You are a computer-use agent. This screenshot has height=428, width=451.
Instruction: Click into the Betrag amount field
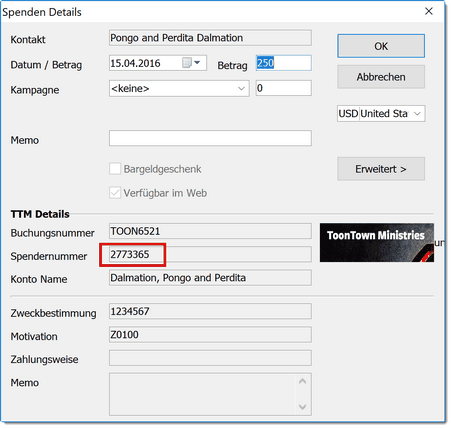click(x=284, y=63)
